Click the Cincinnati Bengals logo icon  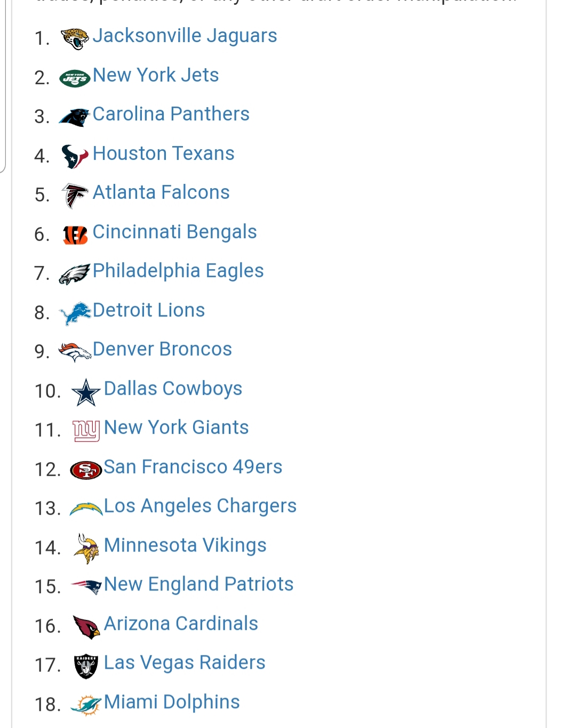[x=75, y=235]
